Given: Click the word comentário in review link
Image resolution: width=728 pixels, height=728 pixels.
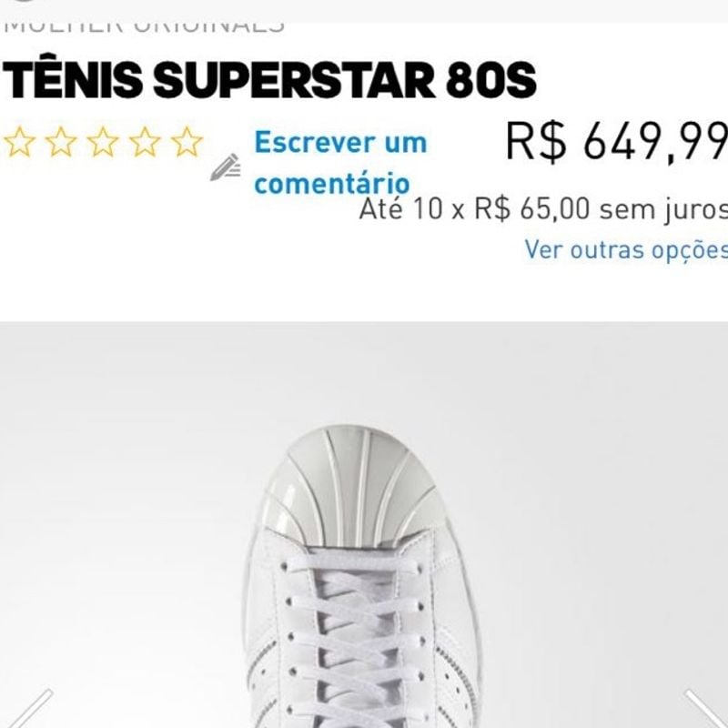Looking at the screenshot, I should tap(332, 183).
